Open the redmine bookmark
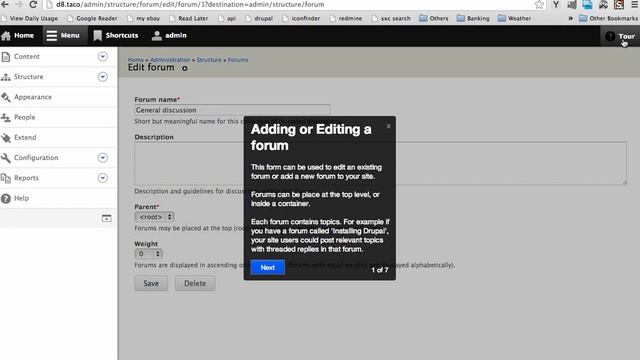 click(346, 18)
